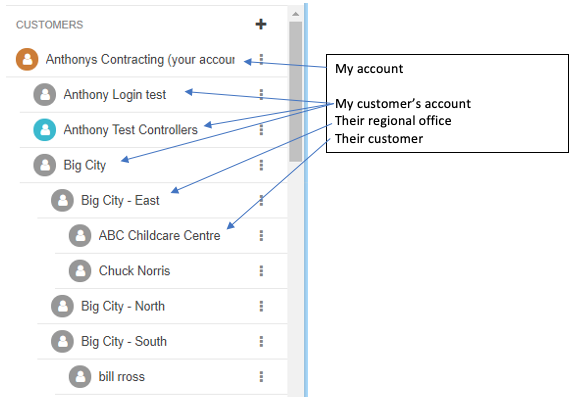Open the options menu for ABC Childcare Centre
The width and height of the screenshot is (574, 397).
click(x=261, y=235)
